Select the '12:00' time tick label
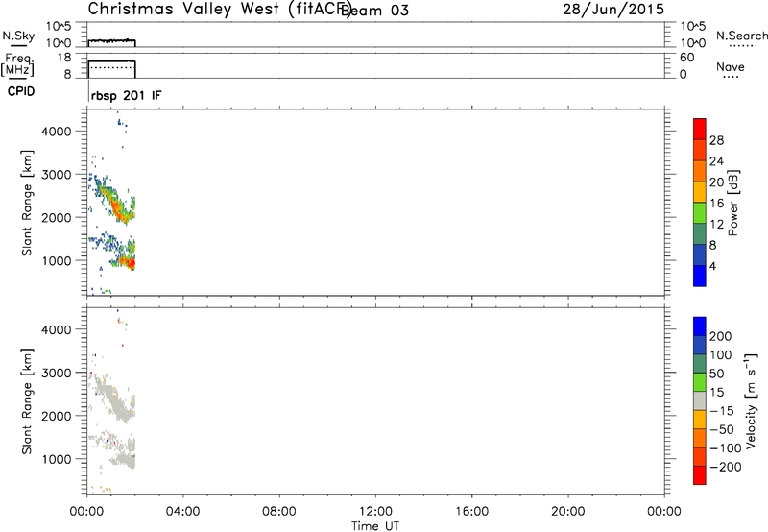This screenshot has width=768, height=532. click(375, 512)
